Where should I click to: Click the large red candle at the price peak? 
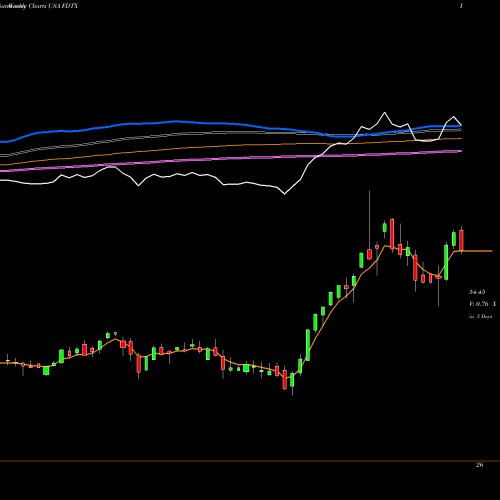pos(392,234)
